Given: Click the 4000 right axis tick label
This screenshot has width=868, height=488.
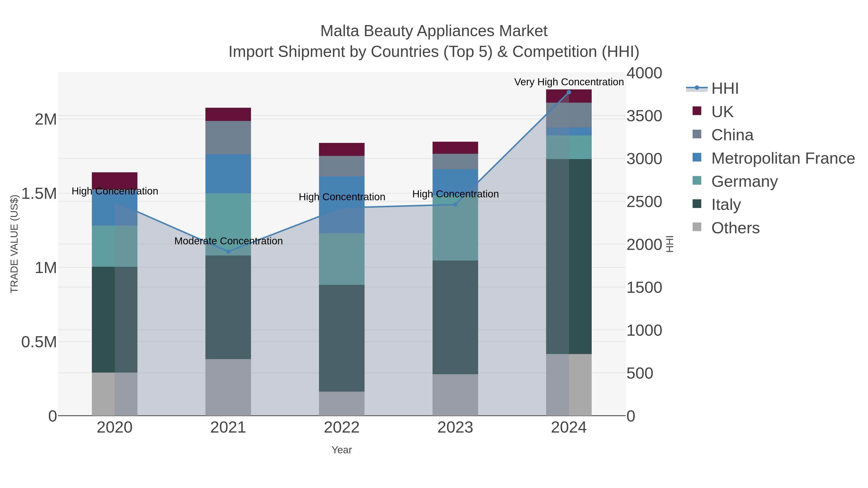Looking at the screenshot, I should tap(644, 73).
